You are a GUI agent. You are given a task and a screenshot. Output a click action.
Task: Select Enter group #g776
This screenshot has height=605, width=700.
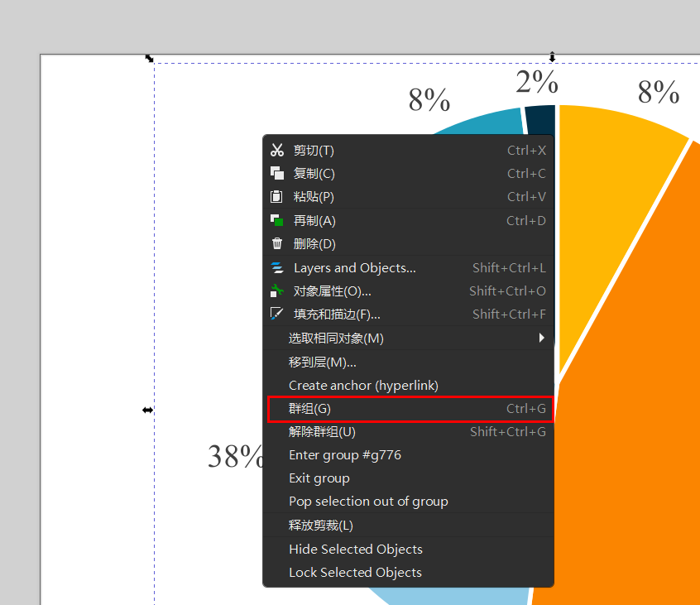click(x=345, y=455)
